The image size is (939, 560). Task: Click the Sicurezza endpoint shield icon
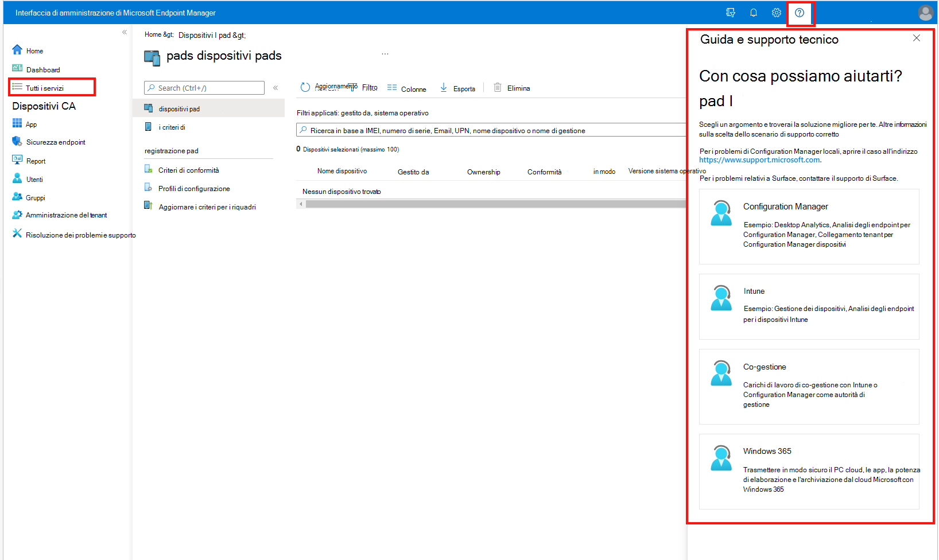coord(17,142)
